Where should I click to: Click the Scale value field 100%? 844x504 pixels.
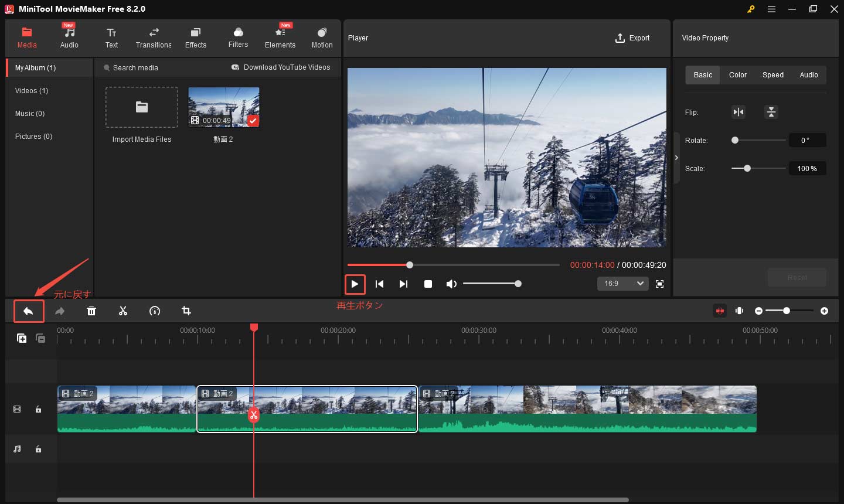(807, 168)
